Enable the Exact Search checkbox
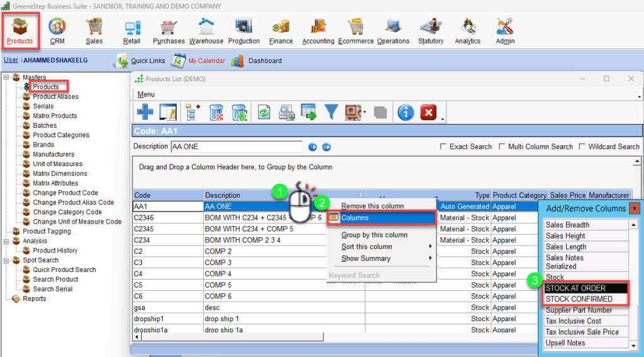Image resolution: width=644 pixels, height=357 pixels. [x=444, y=147]
